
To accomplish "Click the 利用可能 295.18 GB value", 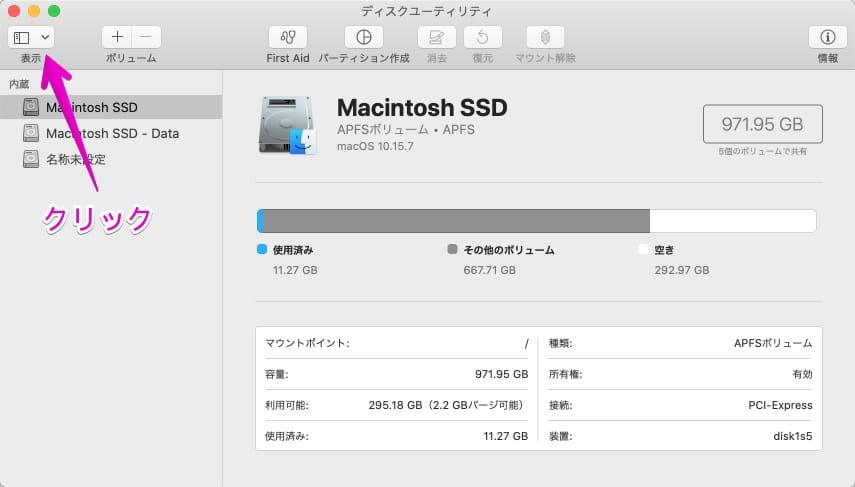I will coord(446,405).
